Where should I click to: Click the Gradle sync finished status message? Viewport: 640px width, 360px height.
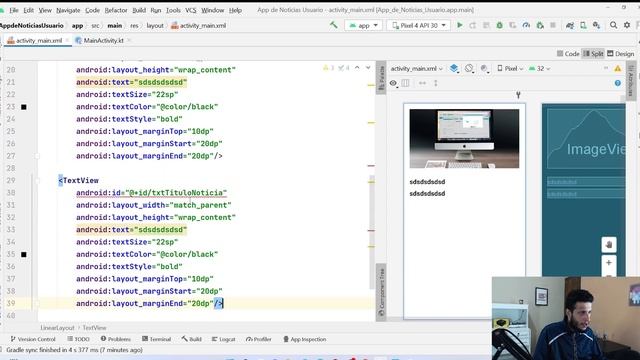pyautogui.click(x=74, y=350)
